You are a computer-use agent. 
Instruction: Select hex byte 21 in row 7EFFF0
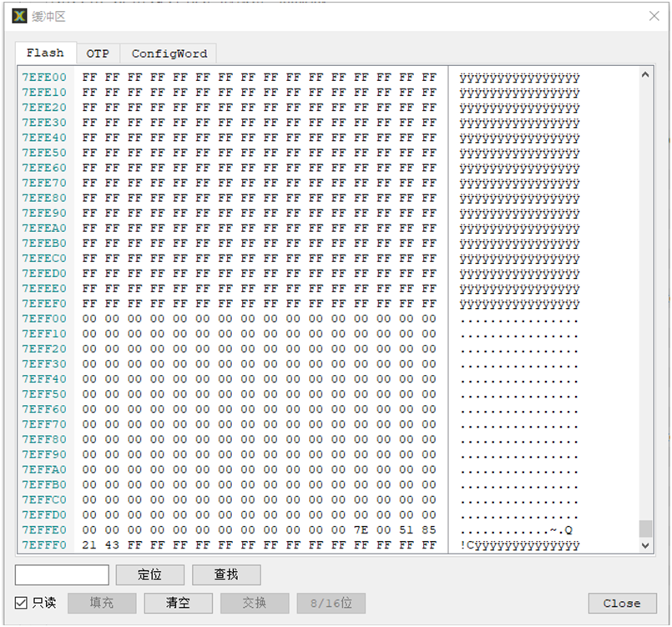coord(90,544)
